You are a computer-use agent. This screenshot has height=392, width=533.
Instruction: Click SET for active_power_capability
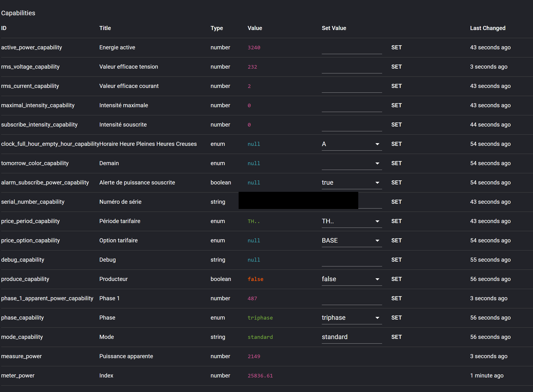click(396, 48)
